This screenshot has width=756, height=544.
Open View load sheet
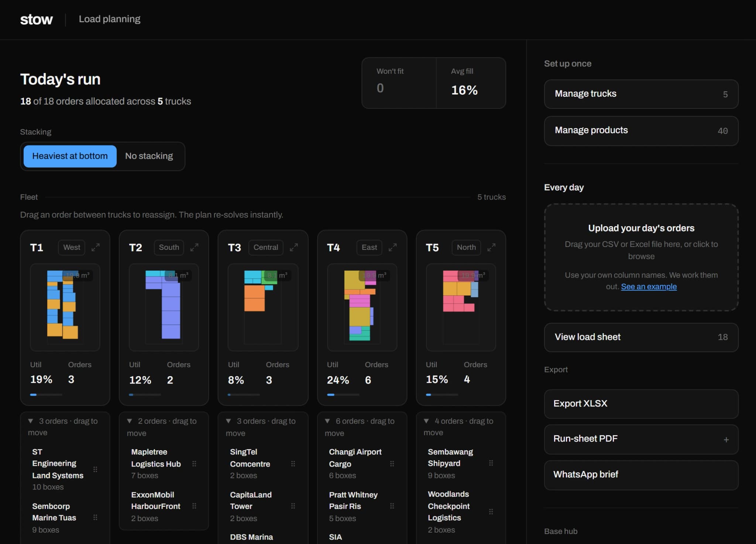641,337
